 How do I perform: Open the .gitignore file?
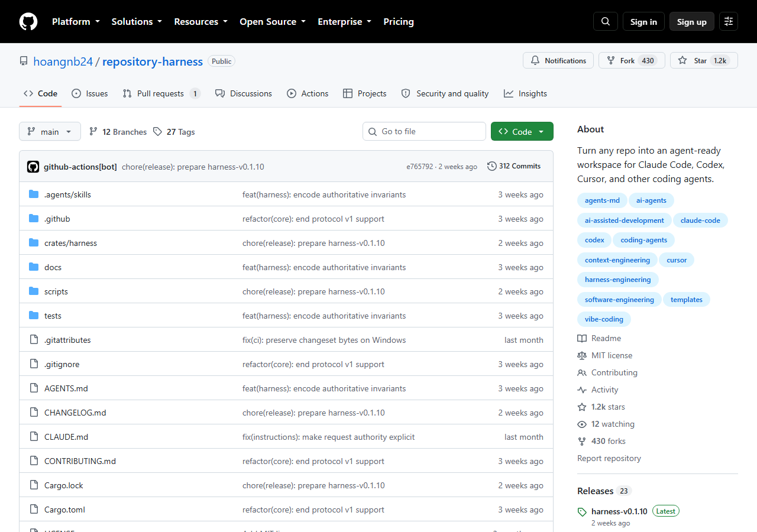(x=62, y=364)
